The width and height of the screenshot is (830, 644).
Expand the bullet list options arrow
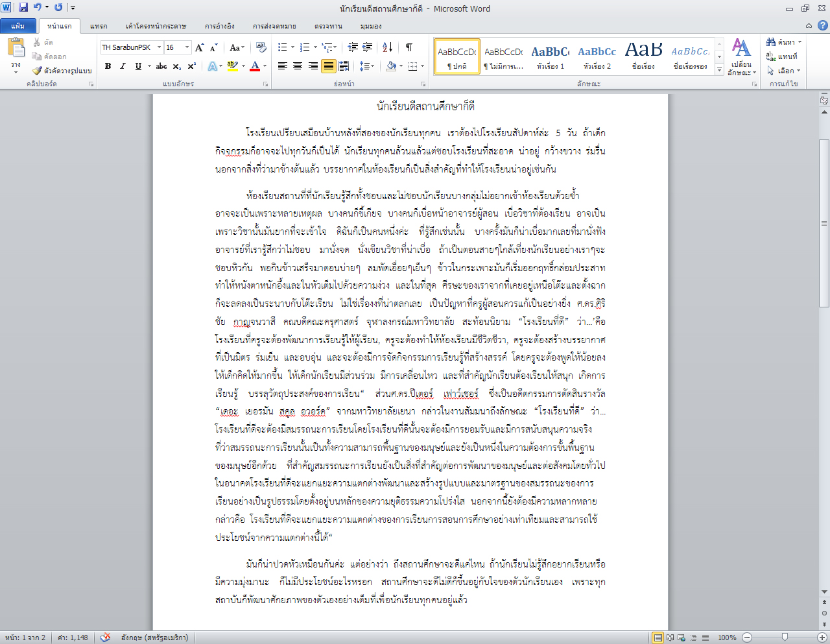pos(293,47)
